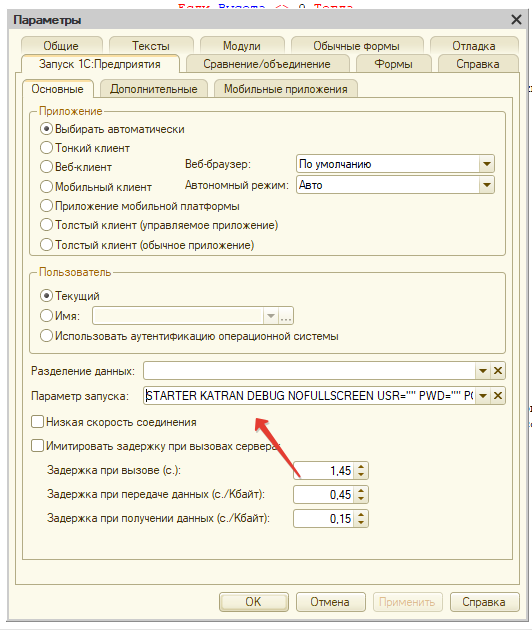This screenshot has width=532, height=630.
Task: Increase Задержка при получении данных value
Action: click(x=361, y=515)
